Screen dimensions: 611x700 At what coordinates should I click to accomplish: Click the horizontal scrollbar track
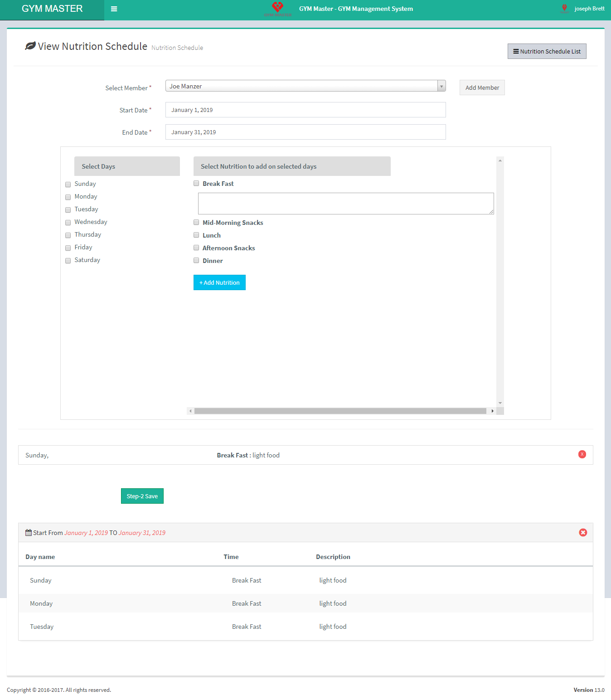click(x=340, y=411)
